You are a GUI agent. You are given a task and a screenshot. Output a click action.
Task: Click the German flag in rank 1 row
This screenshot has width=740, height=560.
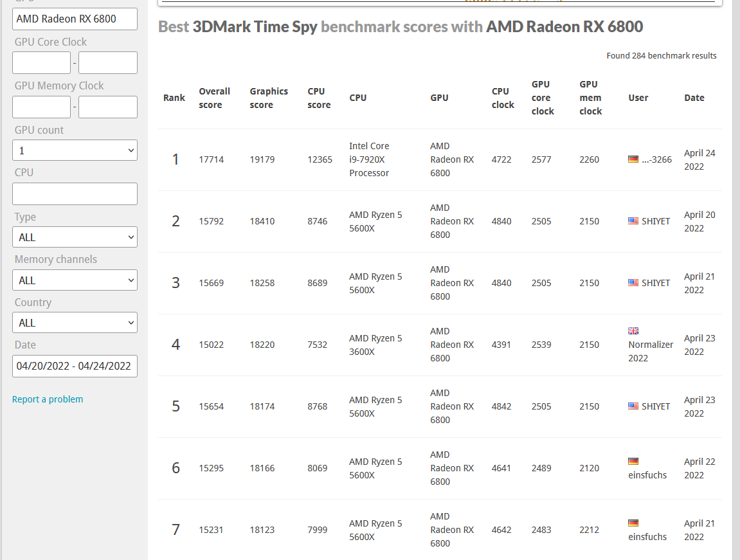pos(633,159)
